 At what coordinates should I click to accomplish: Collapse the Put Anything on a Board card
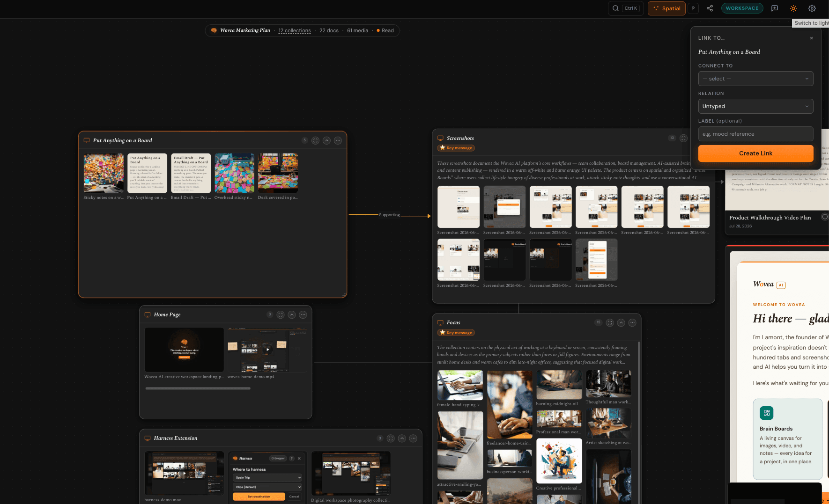[326, 140]
